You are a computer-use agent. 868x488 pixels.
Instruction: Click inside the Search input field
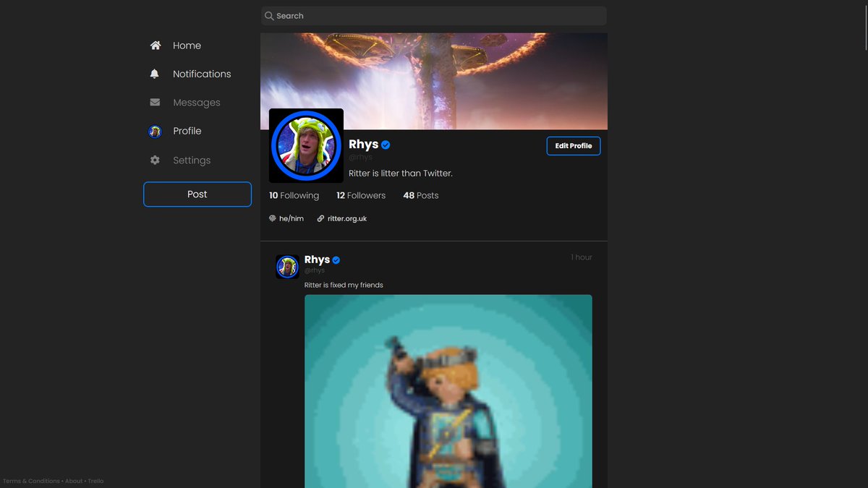tap(434, 15)
